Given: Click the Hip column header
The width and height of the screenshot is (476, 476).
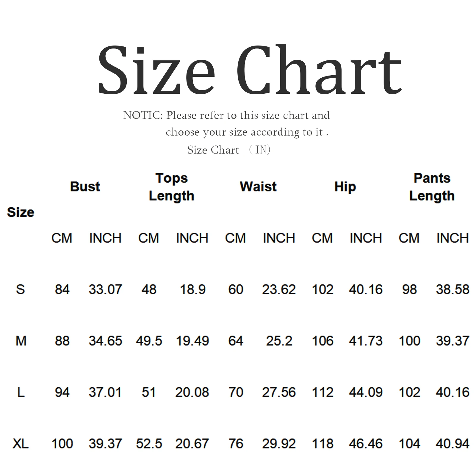Looking at the screenshot, I should (345, 187).
